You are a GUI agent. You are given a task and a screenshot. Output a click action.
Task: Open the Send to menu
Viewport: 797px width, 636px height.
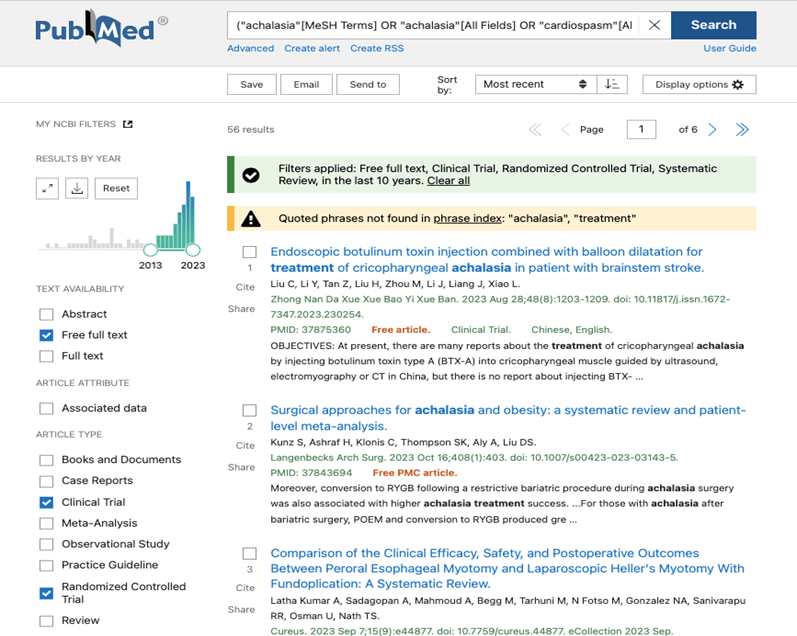coord(367,84)
